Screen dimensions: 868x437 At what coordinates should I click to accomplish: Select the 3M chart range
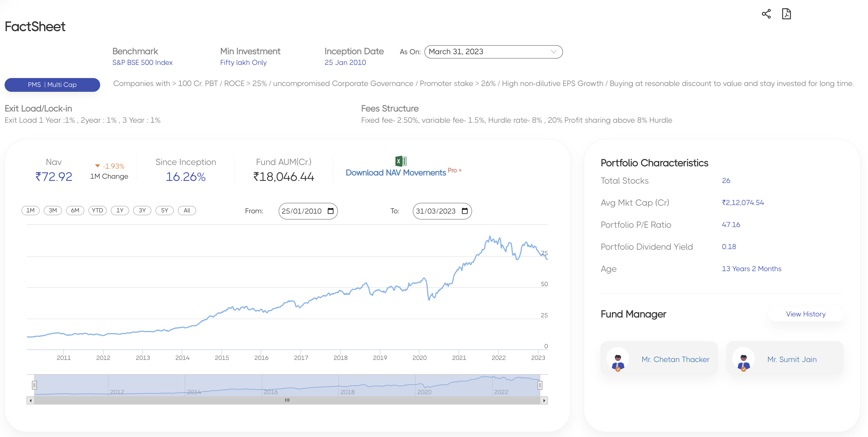[x=53, y=211]
